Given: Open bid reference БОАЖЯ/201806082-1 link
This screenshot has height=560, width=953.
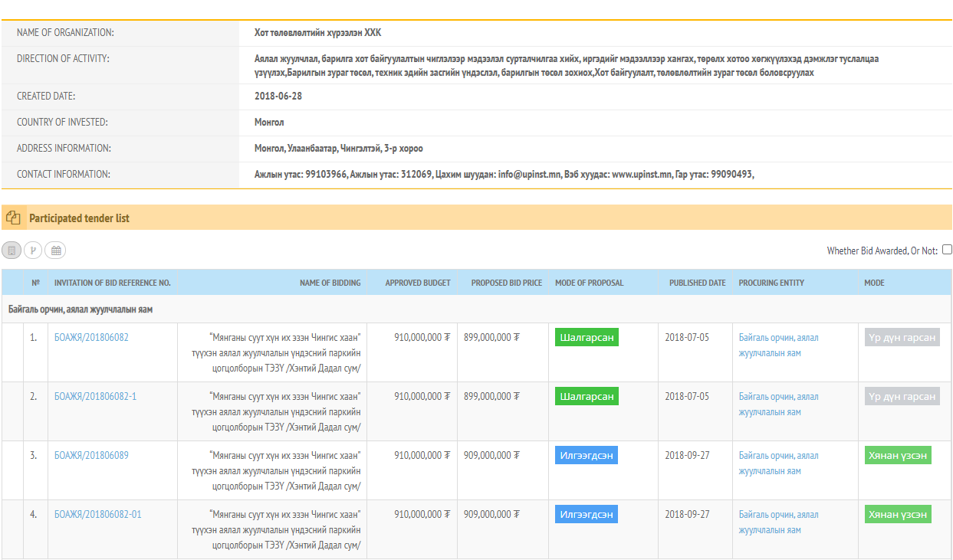Looking at the screenshot, I should 95,396.
